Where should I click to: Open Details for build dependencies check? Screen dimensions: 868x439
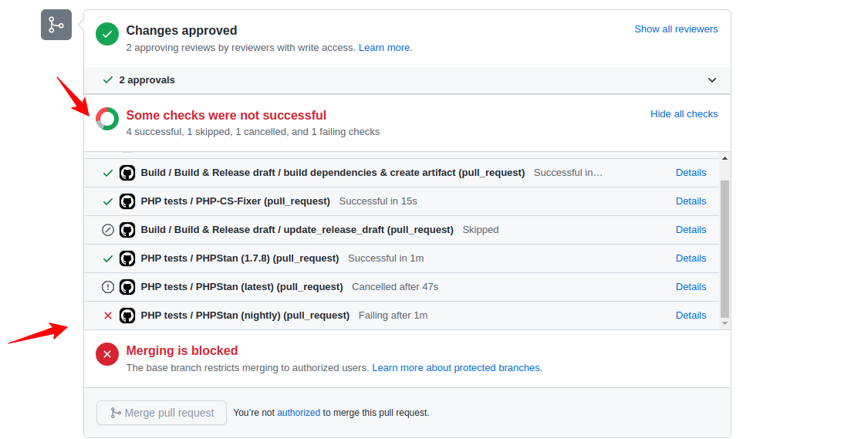tap(691, 173)
